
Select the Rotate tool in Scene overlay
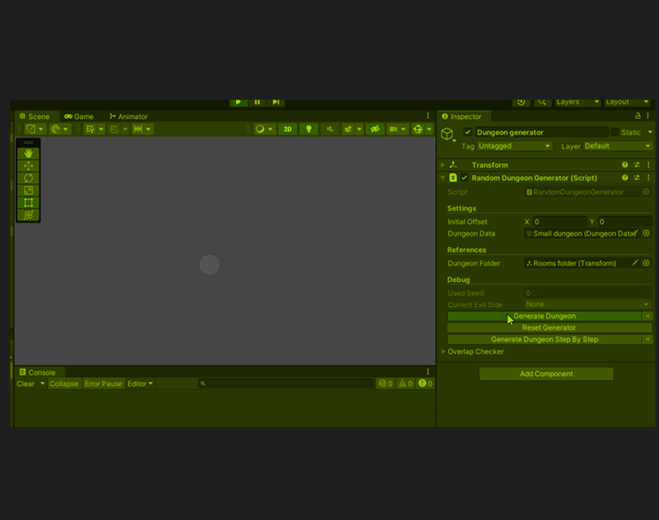pyautogui.click(x=28, y=178)
